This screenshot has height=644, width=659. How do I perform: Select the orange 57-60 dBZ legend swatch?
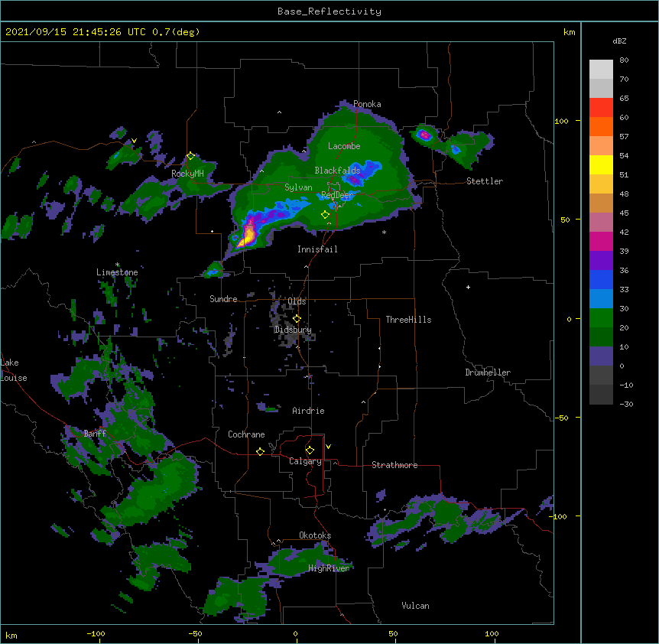click(601, 126)
